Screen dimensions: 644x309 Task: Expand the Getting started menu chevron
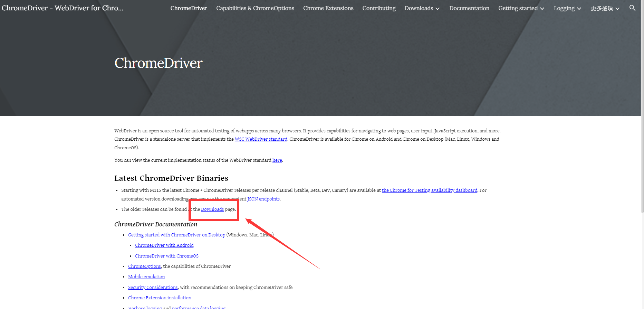(x=542, y=8)
